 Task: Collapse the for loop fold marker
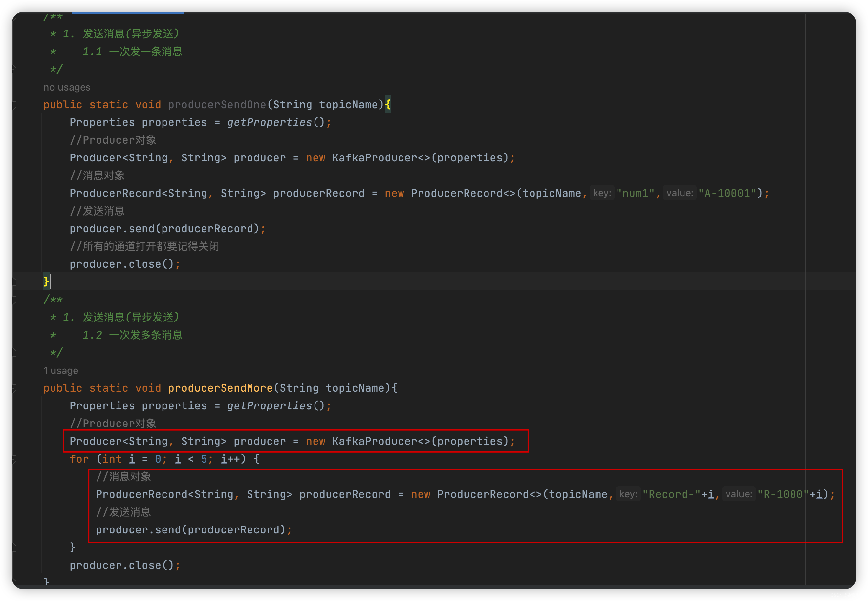point(14,459)
